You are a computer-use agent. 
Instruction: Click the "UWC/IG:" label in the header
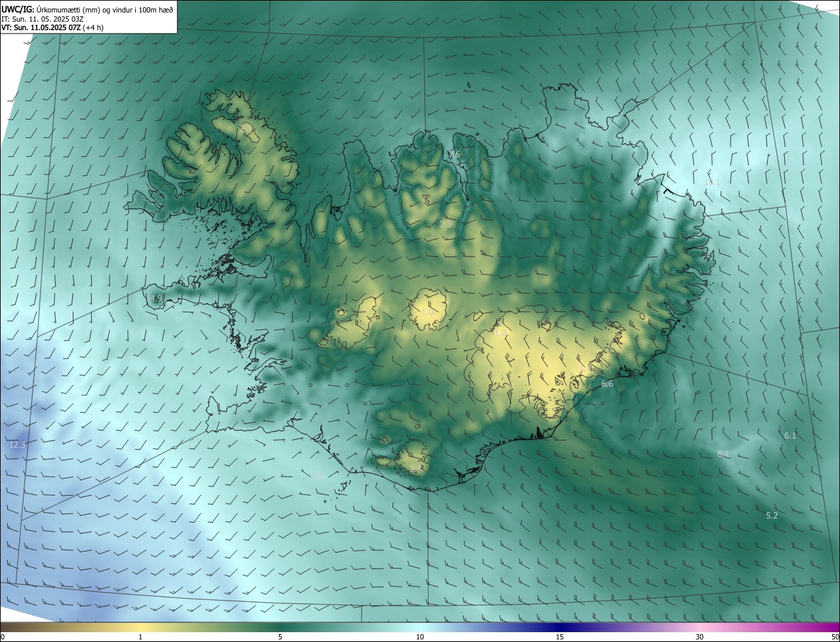pos(18,9)
